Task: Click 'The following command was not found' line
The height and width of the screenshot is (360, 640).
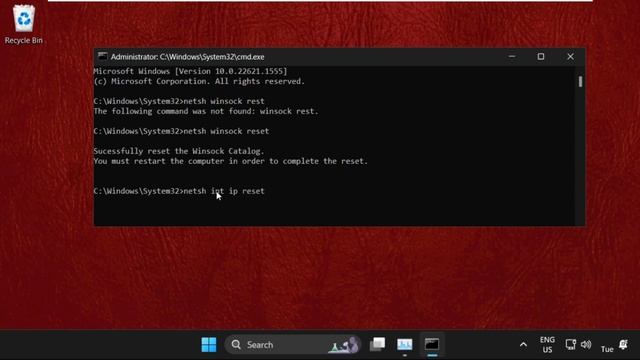Action: click(x=206, y=111)
